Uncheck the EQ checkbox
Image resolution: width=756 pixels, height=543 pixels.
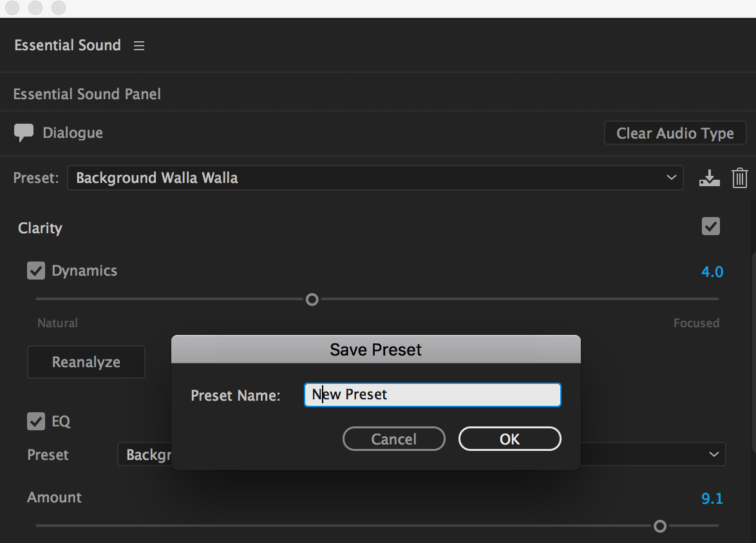(x=35, y=422)
